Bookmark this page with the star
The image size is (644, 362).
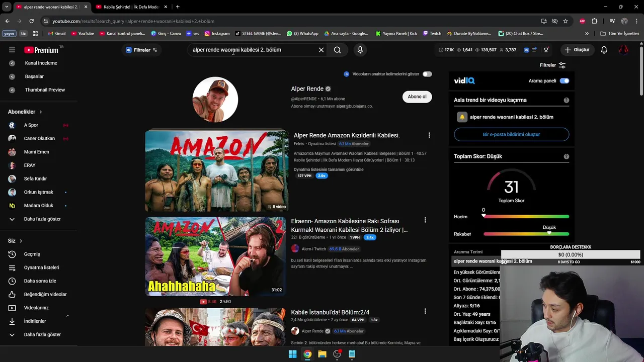click(566, 21)
